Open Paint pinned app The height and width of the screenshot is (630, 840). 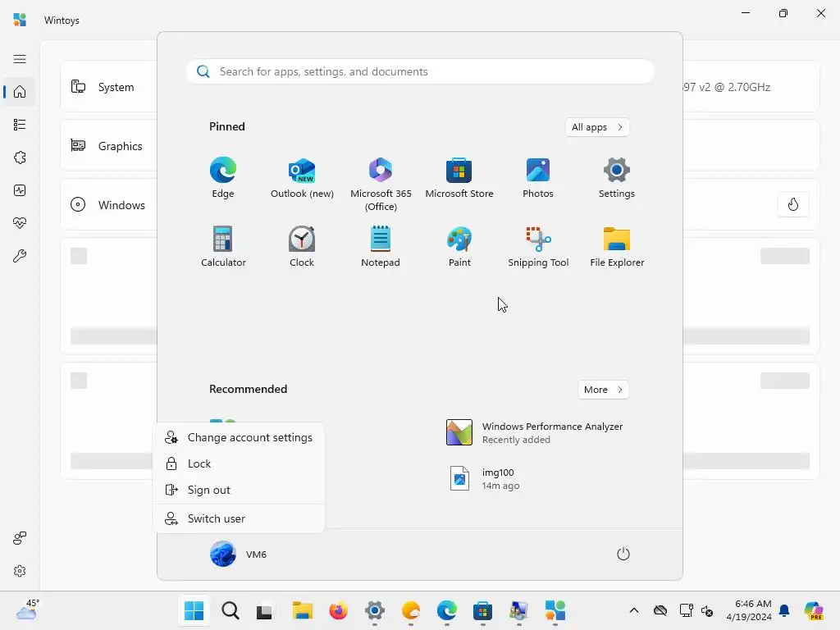click(459, 247)
